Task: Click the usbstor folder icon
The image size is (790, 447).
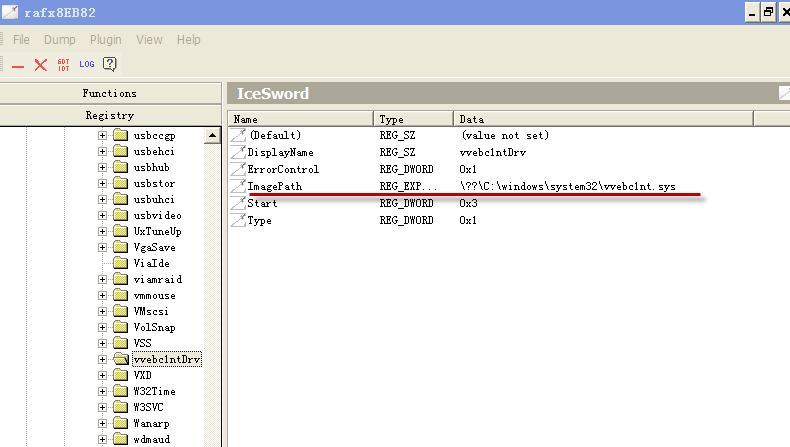Action: 120,183
